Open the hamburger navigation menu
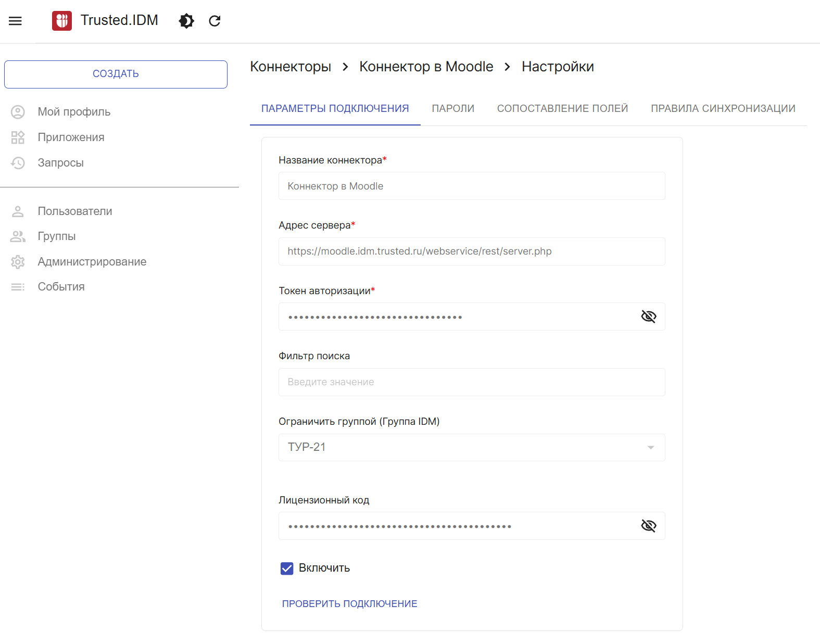Image resolution: width=820 pixels, height=644 pixels. point(15,21)
